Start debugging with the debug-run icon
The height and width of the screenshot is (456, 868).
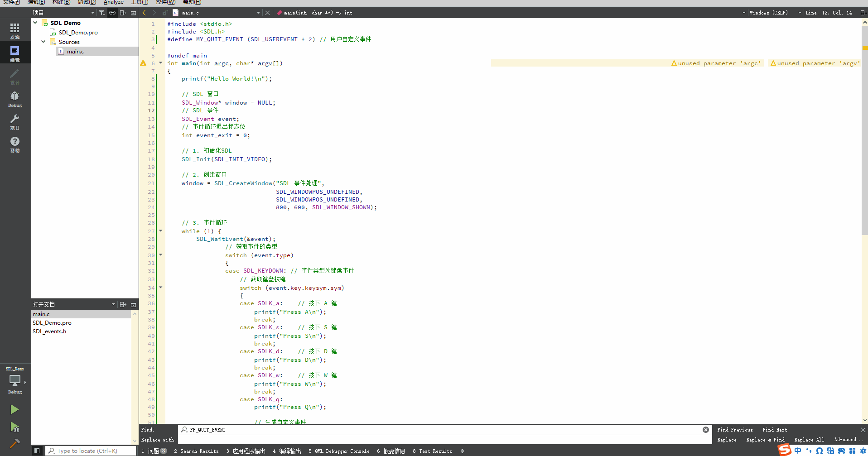tap(15, 427)
